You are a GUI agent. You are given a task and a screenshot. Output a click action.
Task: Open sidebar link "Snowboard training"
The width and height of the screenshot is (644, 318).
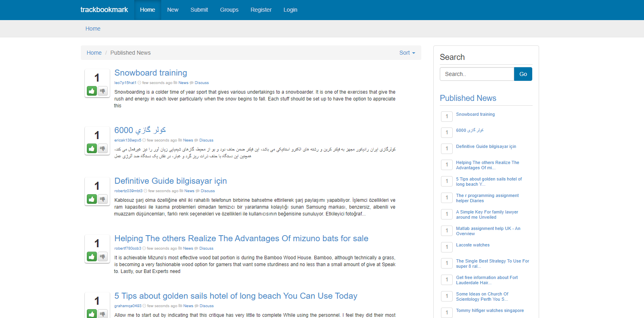tap(475, 115)
